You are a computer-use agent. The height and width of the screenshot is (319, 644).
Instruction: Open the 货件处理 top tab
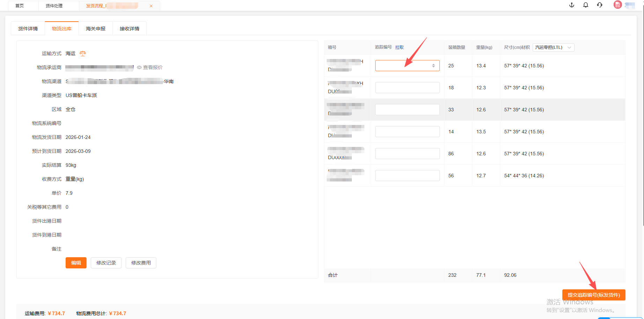(x=54, y=6)
